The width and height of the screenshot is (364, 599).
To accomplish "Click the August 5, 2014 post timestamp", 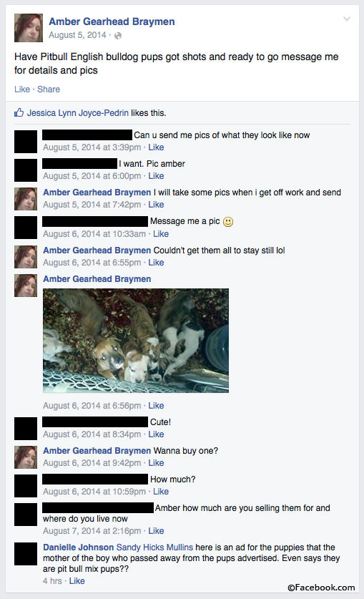I will click(77, 35).
